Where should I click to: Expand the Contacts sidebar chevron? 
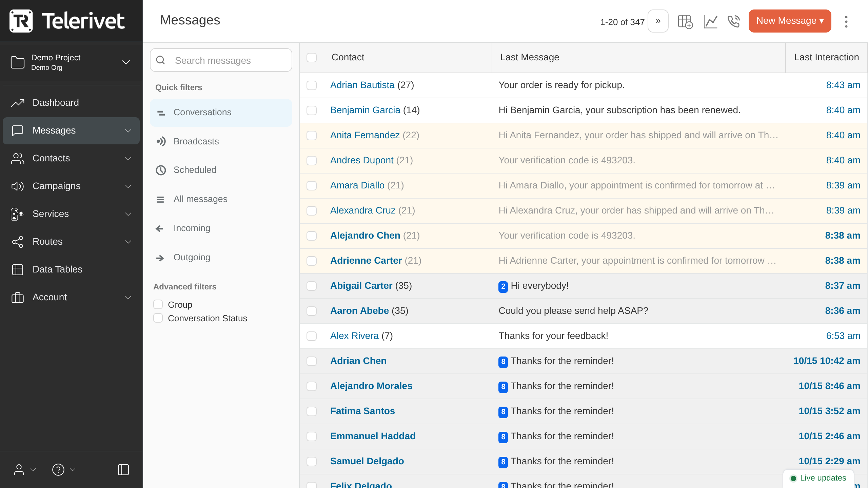[x=128, y=159]
